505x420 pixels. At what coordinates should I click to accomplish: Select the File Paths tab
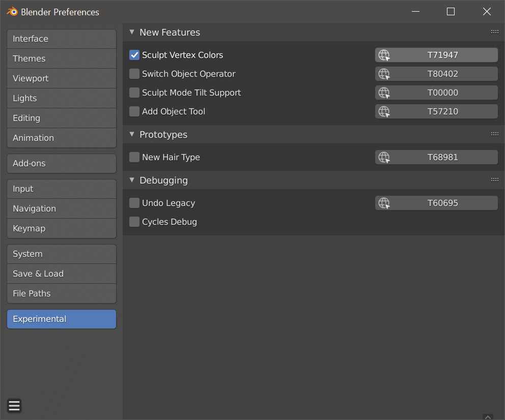62,293
